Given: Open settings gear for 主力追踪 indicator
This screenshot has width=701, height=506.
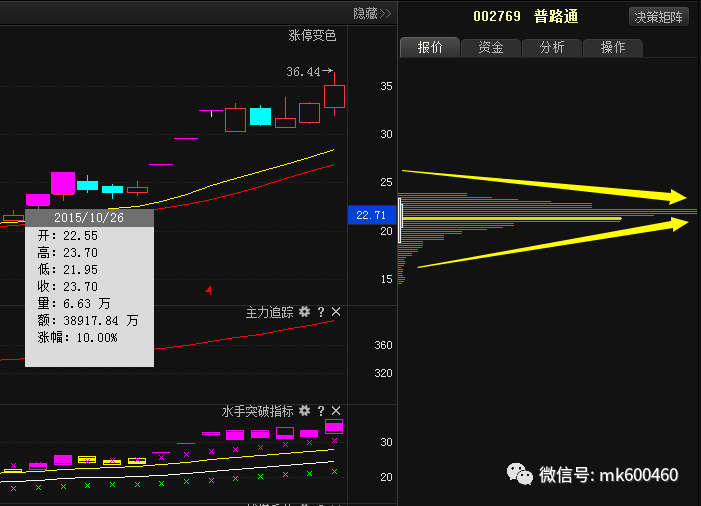Looking at the screenshot, I should coord(304,313).
